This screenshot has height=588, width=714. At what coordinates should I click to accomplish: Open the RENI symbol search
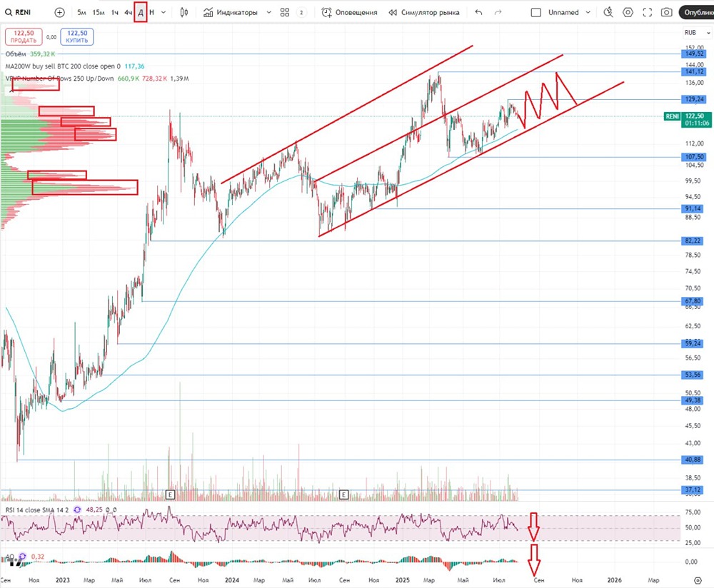[19, 12]
